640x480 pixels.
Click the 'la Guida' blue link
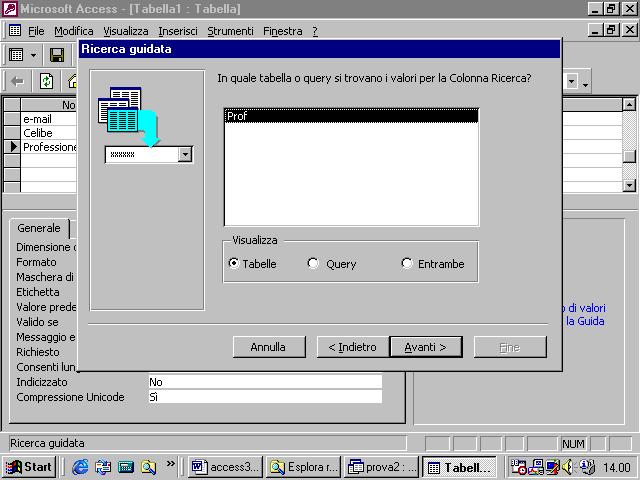coord(585,321)
